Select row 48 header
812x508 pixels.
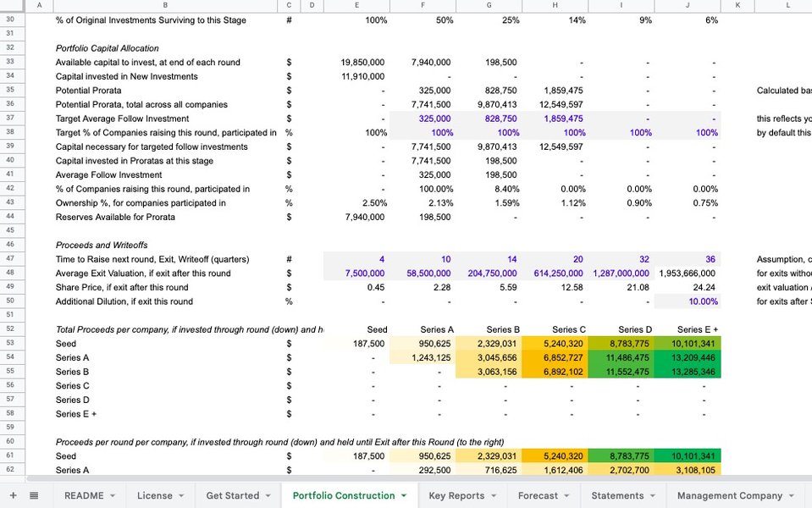pos(12,273)
